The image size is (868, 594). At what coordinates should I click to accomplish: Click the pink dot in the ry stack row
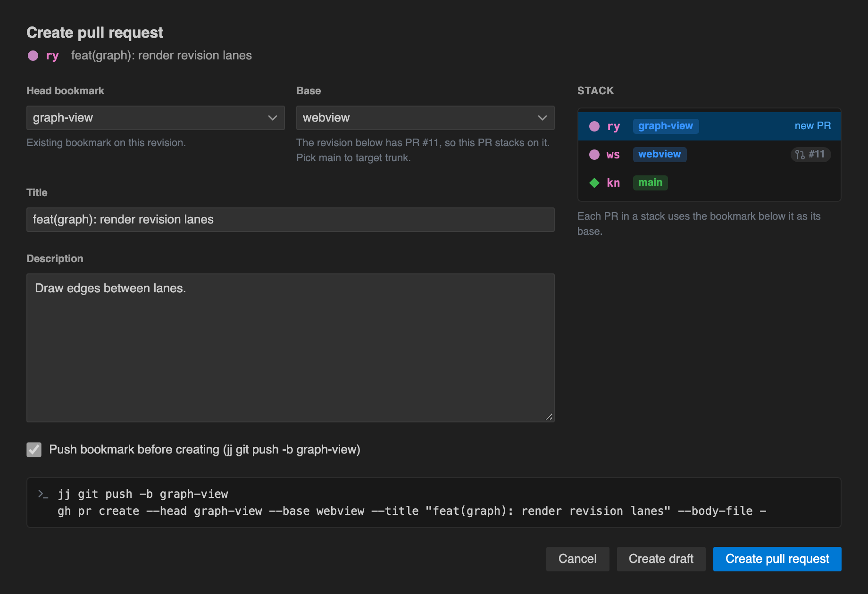coord(594,126)
